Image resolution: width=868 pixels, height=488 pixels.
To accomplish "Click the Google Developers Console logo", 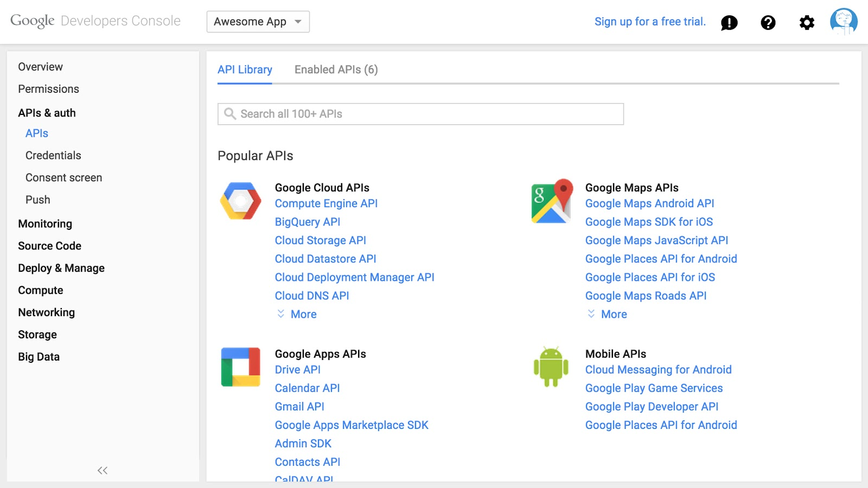I will [x=95, y=21].
